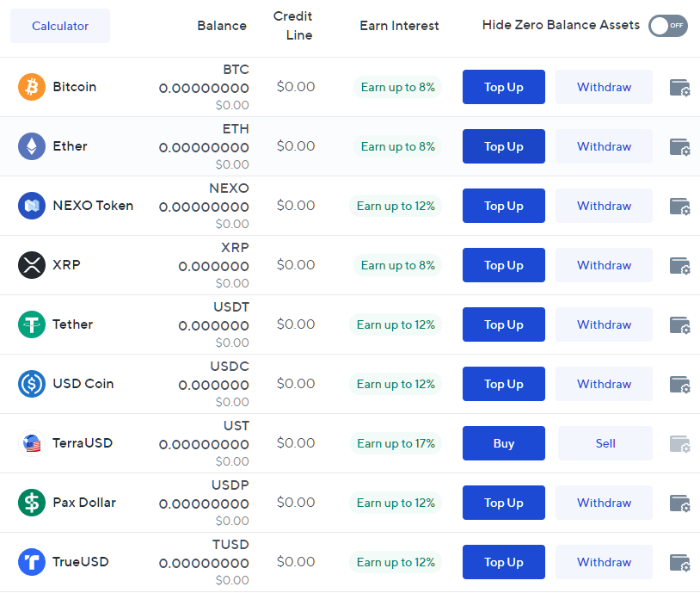This screenshot has height=593, width=700.
Task: Click XRP's Earn up to 8% badge
Action: tap(398, 265)
